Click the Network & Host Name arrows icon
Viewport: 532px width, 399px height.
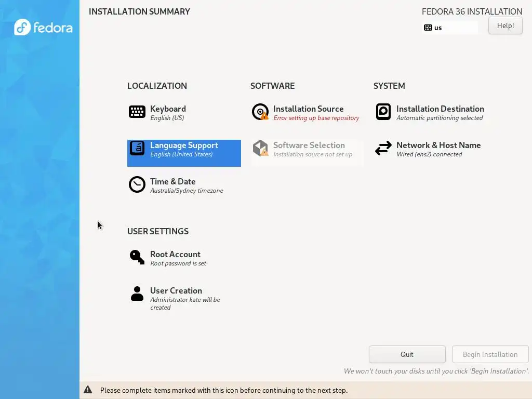383,148
